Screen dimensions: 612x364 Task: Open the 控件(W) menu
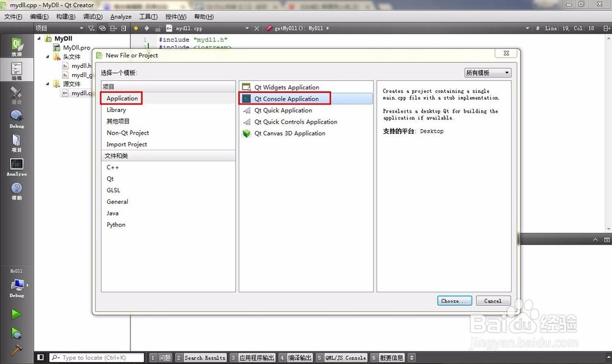(176, 17)
